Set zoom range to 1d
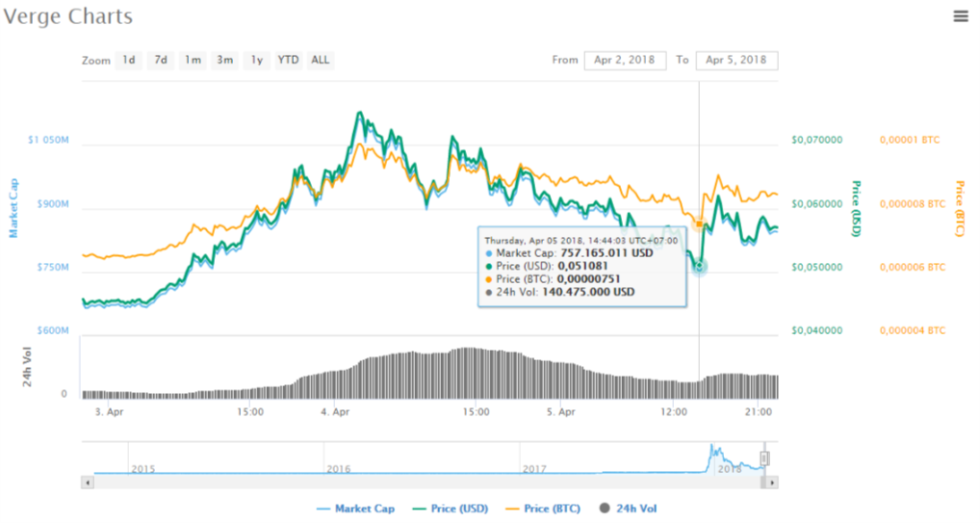 point(129,60)
